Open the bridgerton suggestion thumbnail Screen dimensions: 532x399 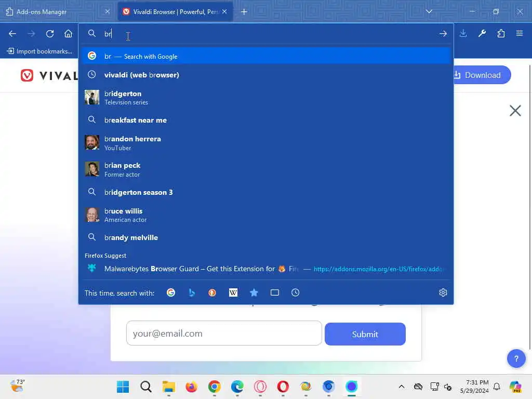[x=91, y=97]
